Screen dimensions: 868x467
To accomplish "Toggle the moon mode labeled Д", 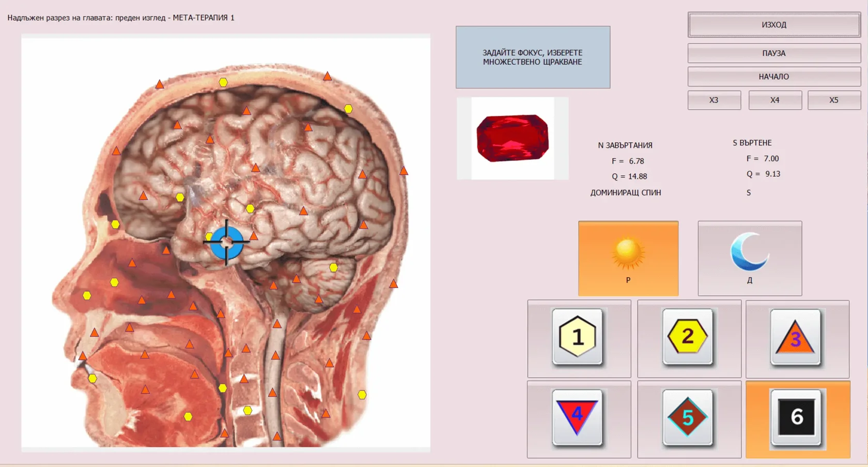I will point(750,258).
